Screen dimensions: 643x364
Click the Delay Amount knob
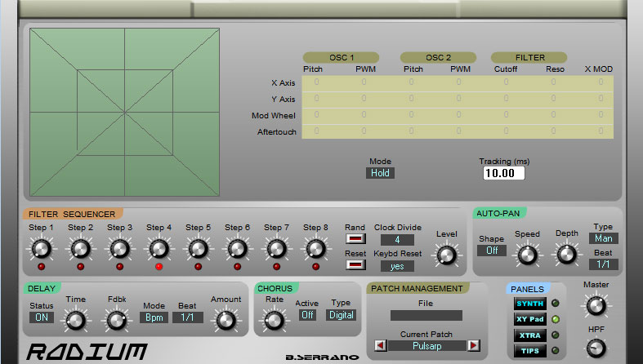tap(224, 320)
